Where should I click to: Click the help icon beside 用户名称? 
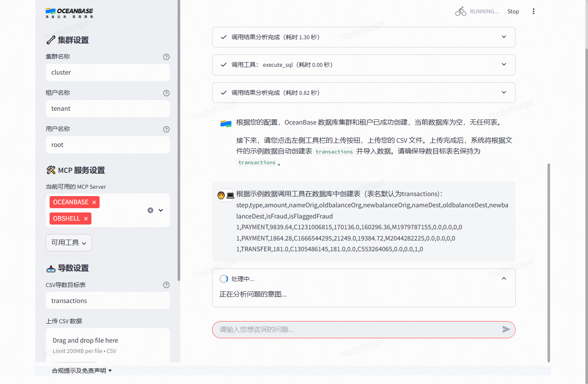point(166,129)
